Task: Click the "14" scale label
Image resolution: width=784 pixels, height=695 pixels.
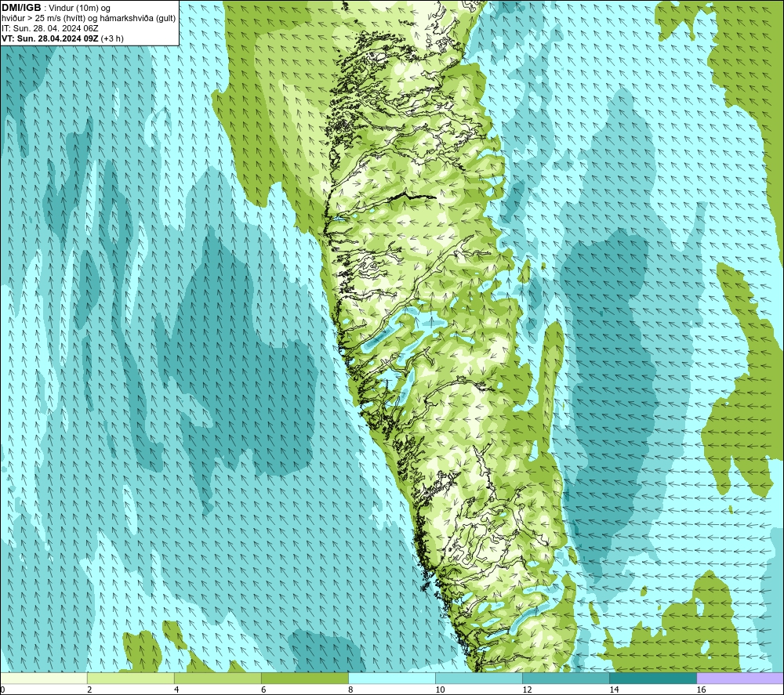Action: 614,690
